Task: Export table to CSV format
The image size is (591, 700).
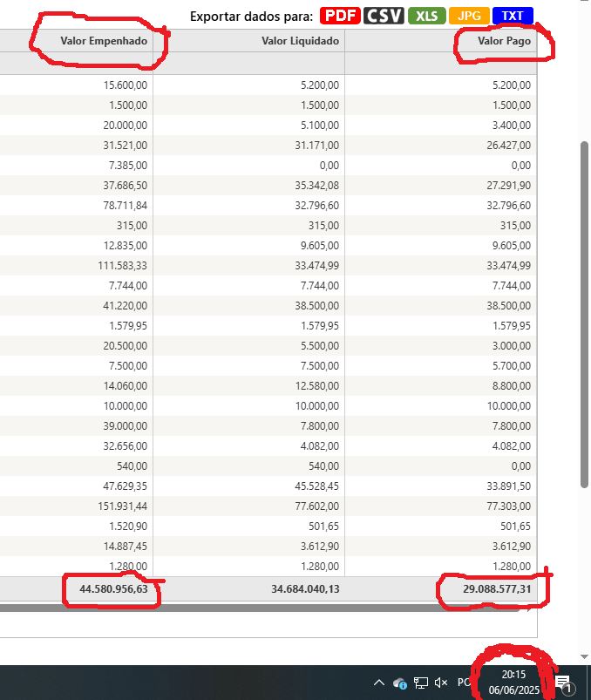Action: click(384, 16)
